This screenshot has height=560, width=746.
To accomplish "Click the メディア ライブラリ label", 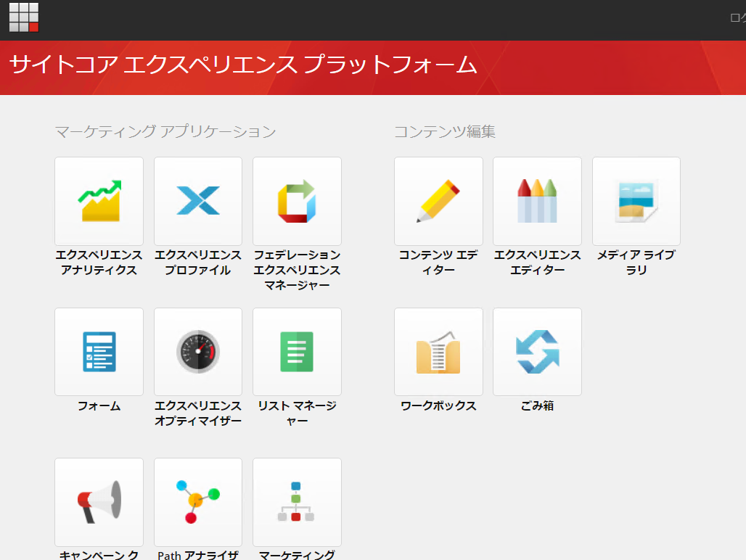I will point(636,263).
